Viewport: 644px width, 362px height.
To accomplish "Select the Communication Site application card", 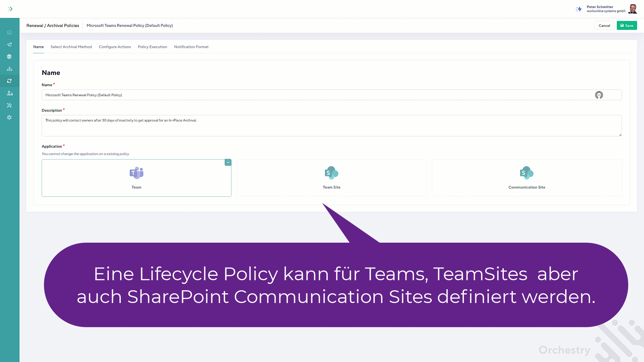I will tap(527, 178).
